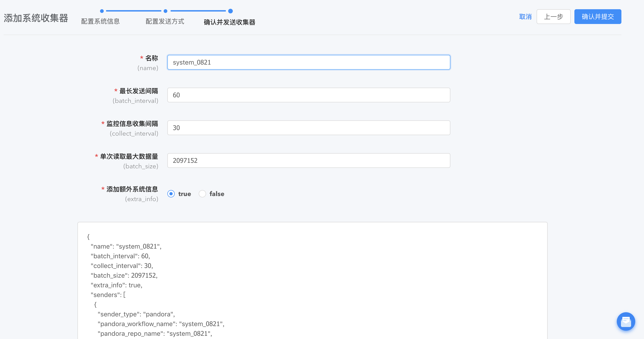Click the "collect_interval": 30 JSON line
Screen dimensions: 644x339
click(x=122, y=266)
